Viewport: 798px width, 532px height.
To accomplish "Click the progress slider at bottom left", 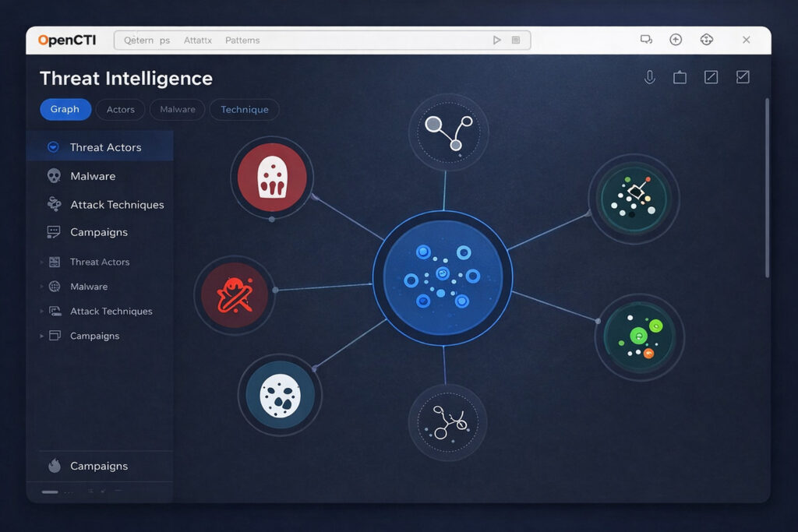I will click(x=51, y=491).
